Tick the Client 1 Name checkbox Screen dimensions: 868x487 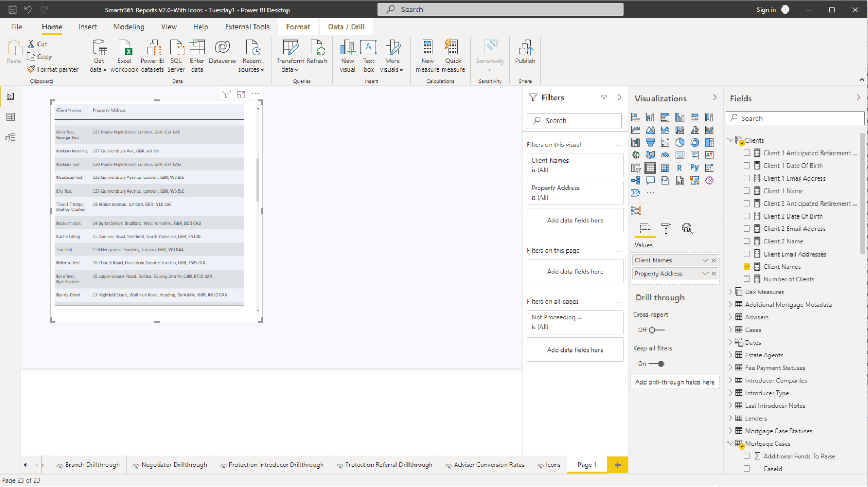[x=747, y=191]
